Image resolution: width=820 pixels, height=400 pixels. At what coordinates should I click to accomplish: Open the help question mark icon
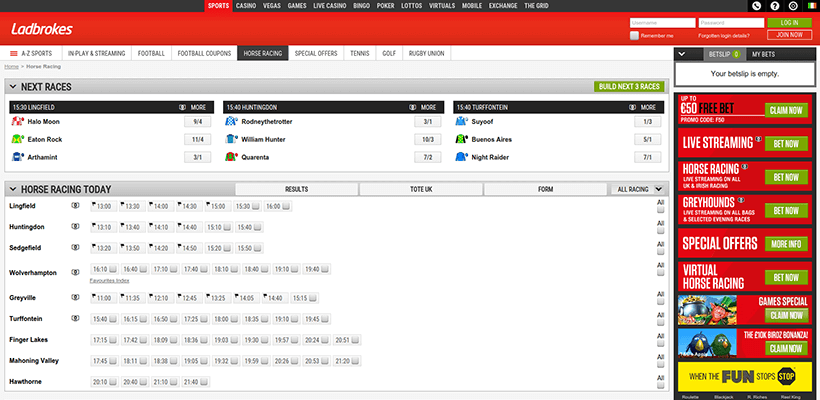click(774, 6)
